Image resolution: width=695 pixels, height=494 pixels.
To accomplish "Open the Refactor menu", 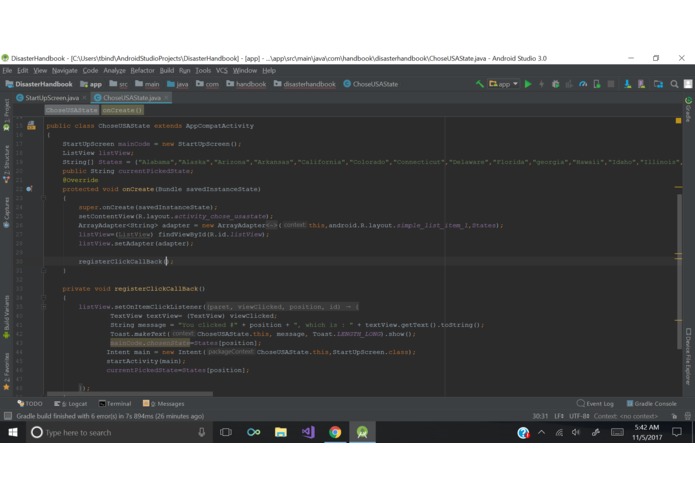I will [142, 70].
